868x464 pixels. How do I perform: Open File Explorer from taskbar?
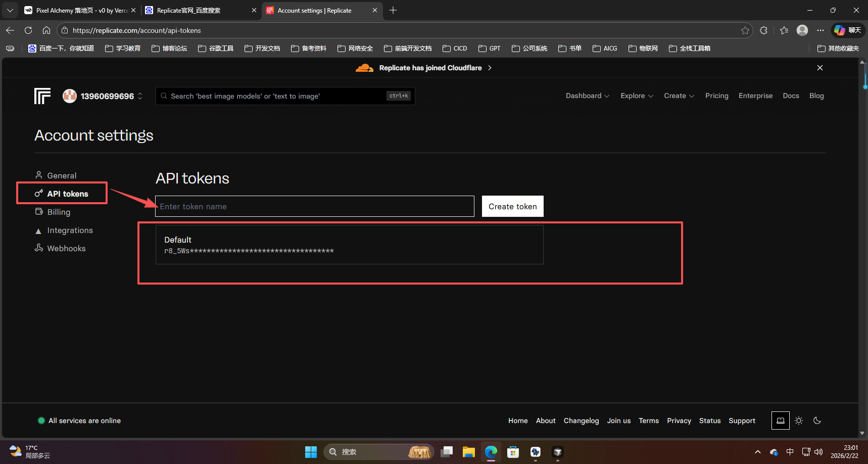pos(468,452)
